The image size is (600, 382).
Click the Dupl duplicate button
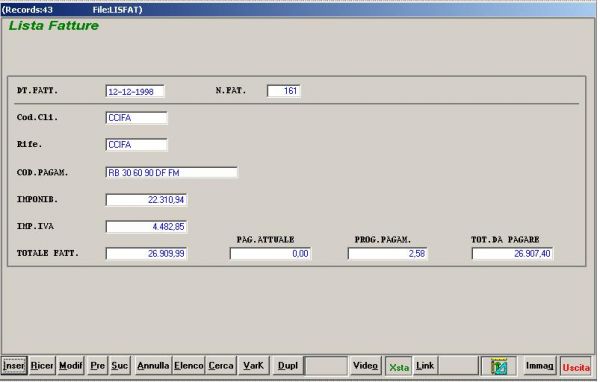point(288,366)
